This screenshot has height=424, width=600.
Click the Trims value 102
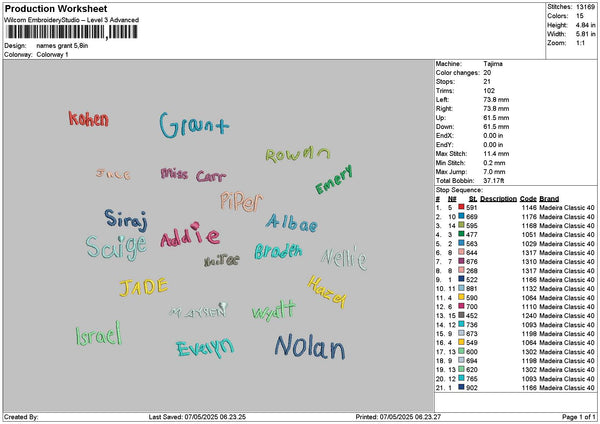[489, 91]
